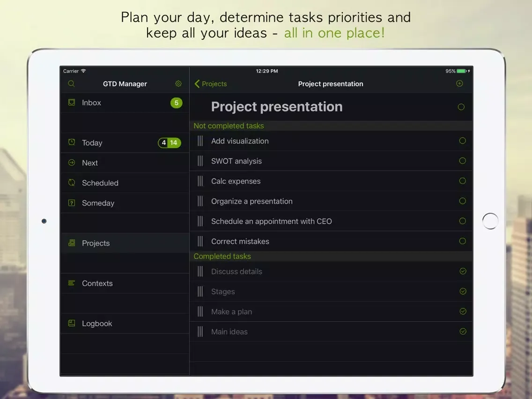The width and height of the screenshot is (532, 399).
Task: Open settings via the gear icon
Action: click(x=178, y=83)
